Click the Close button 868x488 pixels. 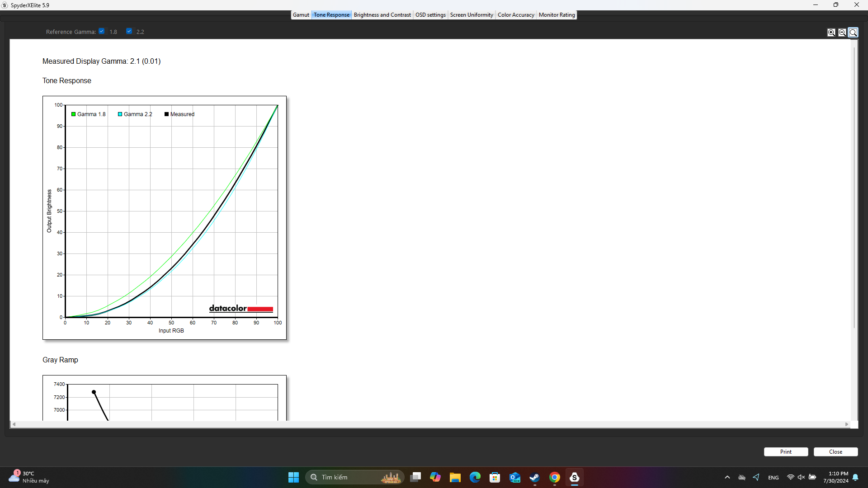pos(836,452)
